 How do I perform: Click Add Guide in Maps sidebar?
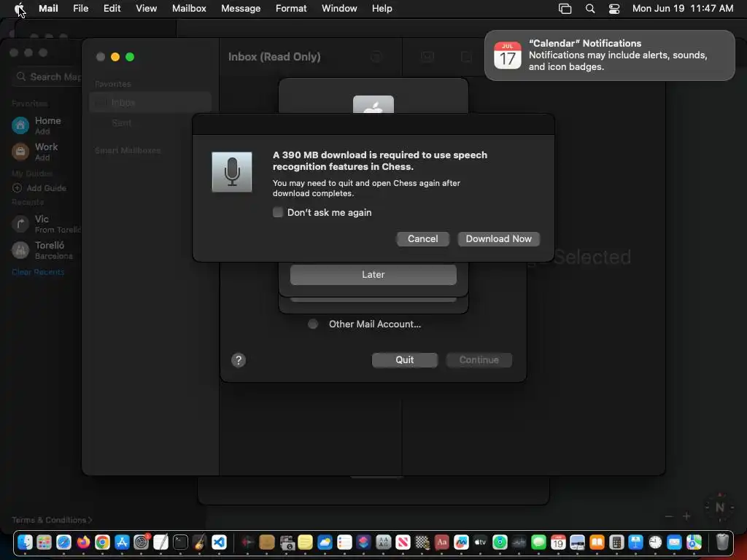point(39,188)
